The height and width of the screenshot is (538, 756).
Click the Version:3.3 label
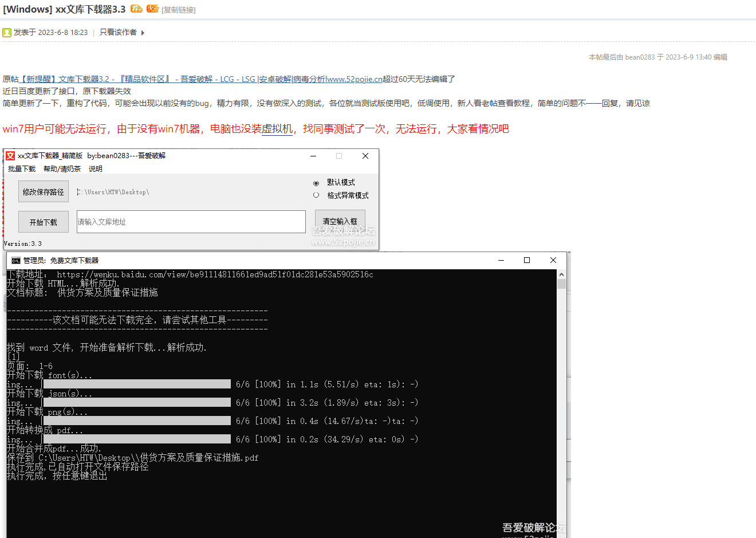point(23,244)
